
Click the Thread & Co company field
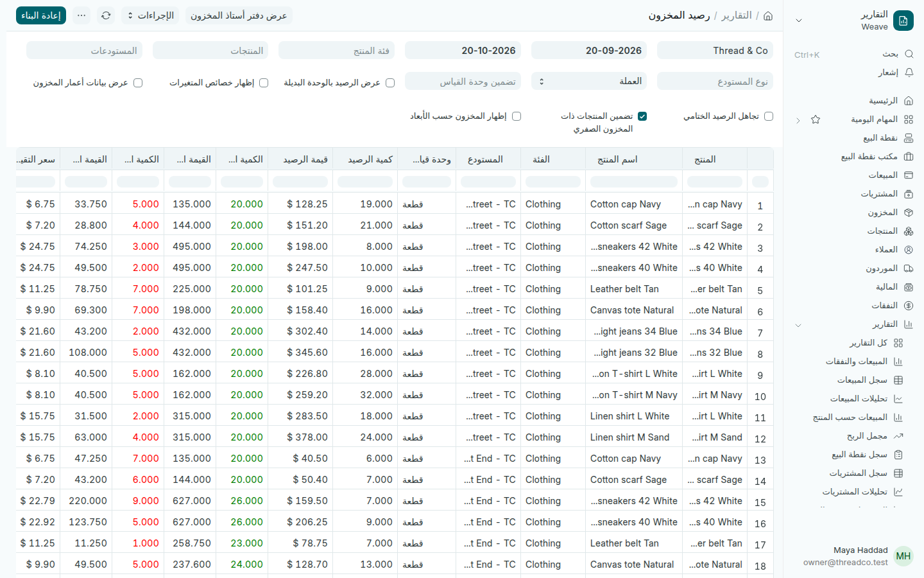click(x=715, y=50)
